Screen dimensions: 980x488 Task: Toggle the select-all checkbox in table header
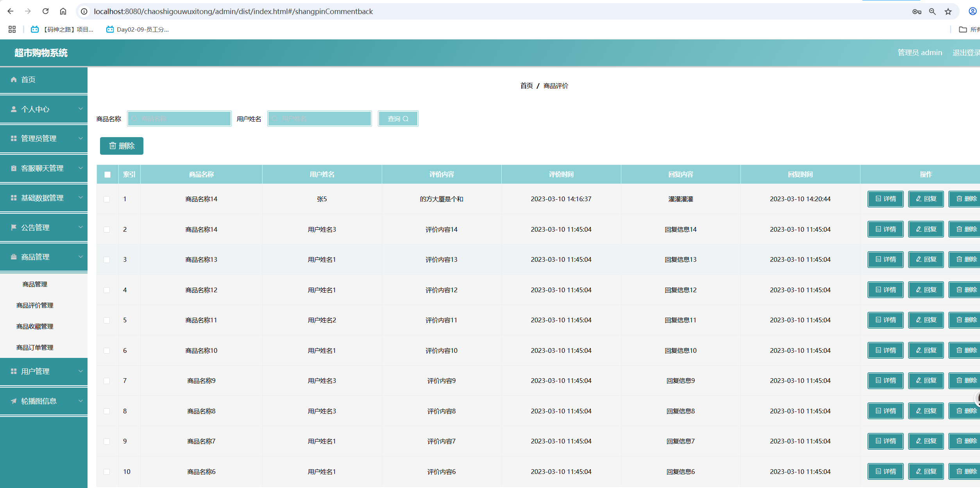pos(107,175)
